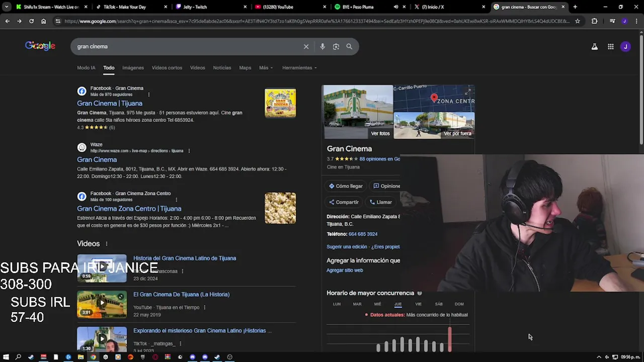
Task: Reload the current page
Action: tap(31, 21)
